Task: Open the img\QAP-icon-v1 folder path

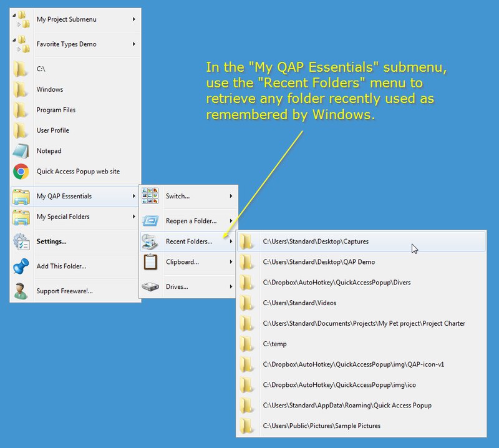Action: point(361,364)
